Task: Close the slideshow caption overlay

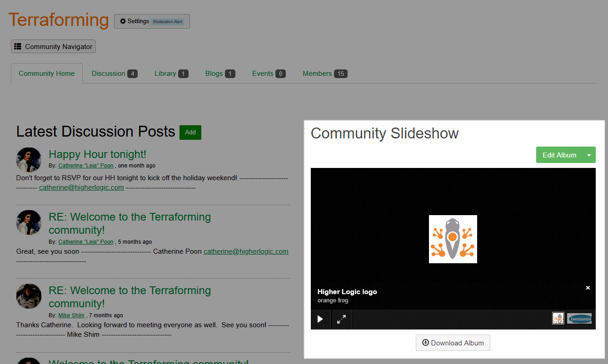Action: (x=588, y=288)
